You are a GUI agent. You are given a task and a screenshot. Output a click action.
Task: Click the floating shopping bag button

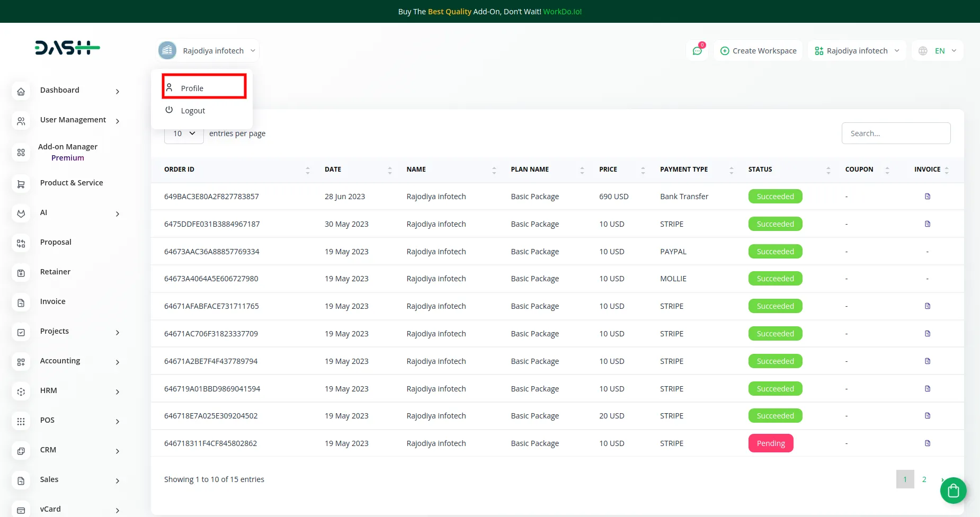(x=953, y=491)
